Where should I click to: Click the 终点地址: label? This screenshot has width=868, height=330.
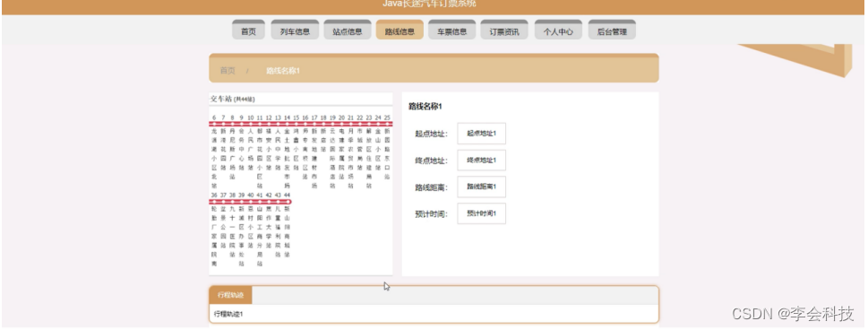(x=431, y=161)
